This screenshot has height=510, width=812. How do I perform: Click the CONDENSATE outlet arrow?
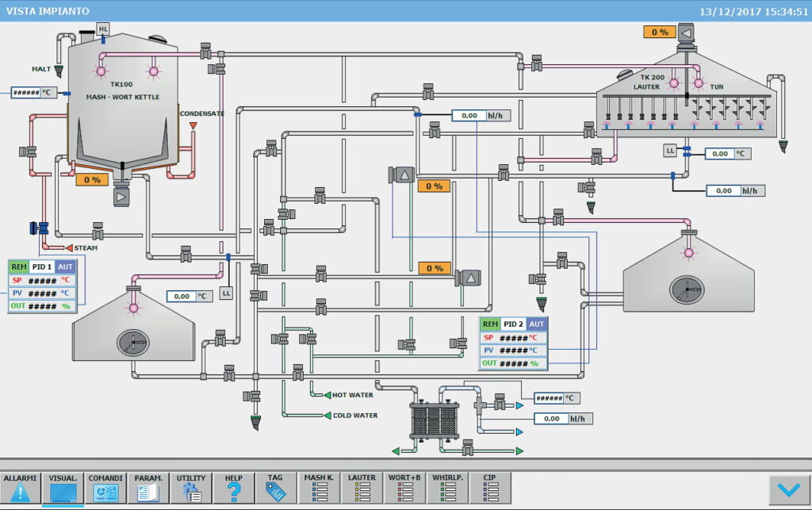tap(193, 126)
